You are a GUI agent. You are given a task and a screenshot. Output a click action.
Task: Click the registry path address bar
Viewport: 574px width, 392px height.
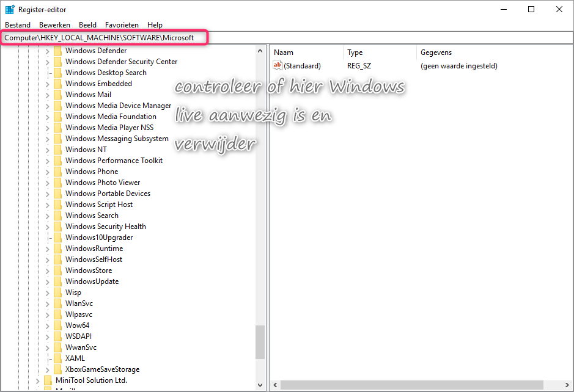pos(287,38)
